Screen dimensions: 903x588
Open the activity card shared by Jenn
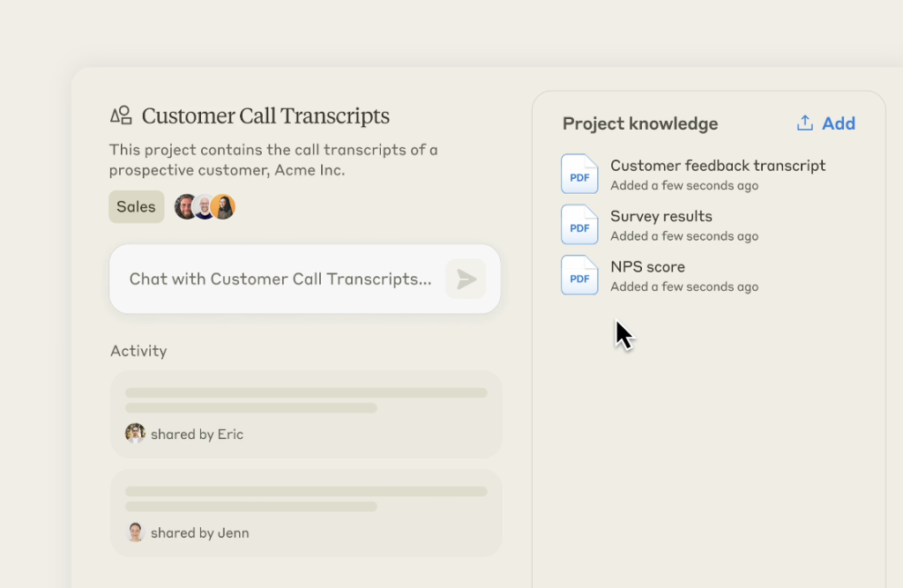305,512
